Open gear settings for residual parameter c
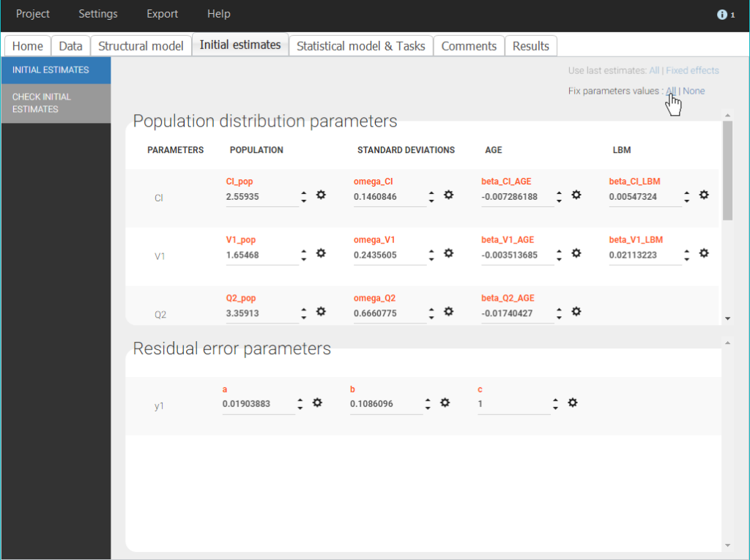Image resolution: width=750 pixels, height=560 pixels. pyautogui.click(x=573, y=403)
